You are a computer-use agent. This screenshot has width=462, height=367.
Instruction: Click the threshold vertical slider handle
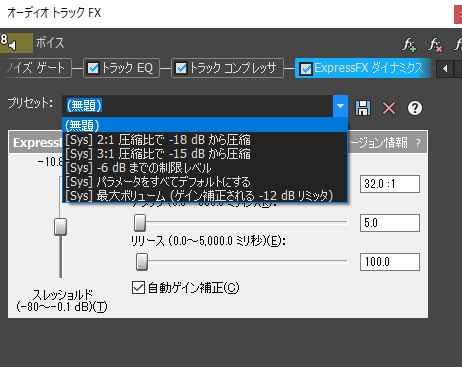pyautogui.click(x=60, y=227)
